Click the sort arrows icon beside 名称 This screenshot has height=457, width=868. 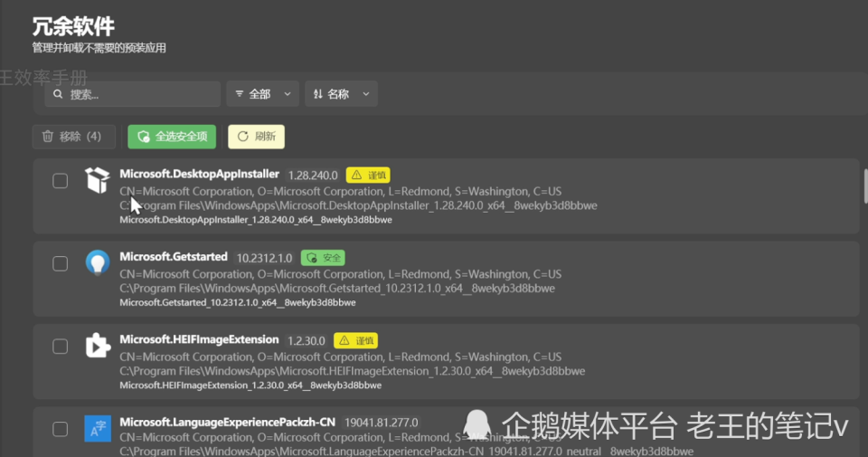[x=317, y=94]
